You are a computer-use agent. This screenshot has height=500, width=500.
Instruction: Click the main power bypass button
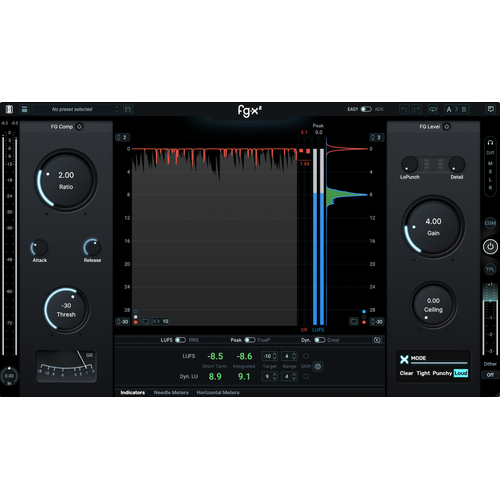(490, 247)
